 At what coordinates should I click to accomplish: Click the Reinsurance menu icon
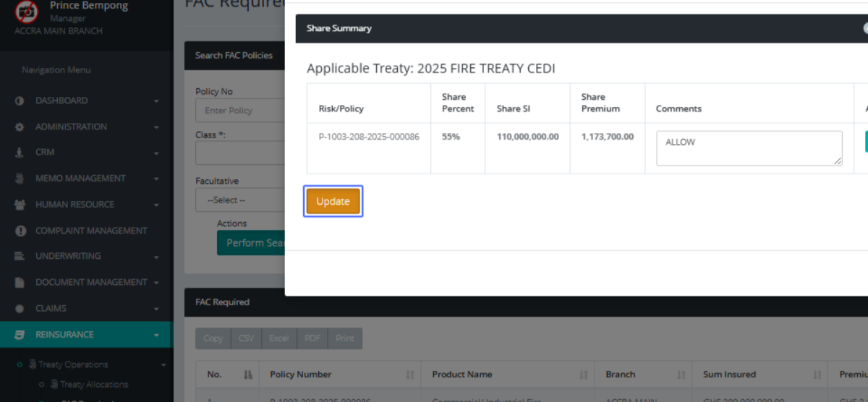tap(20, 335)
